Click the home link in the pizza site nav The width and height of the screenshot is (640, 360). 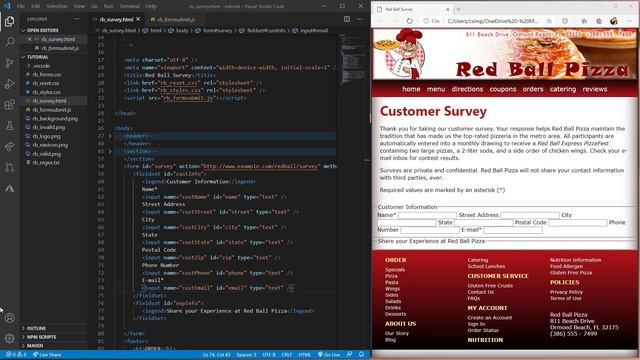(411, 89)
